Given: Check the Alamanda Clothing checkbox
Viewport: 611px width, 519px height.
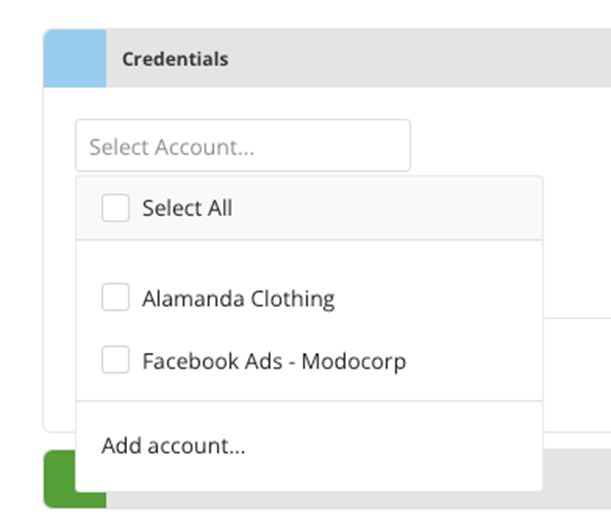Looking at the screenshot, I should coord(115,297).
